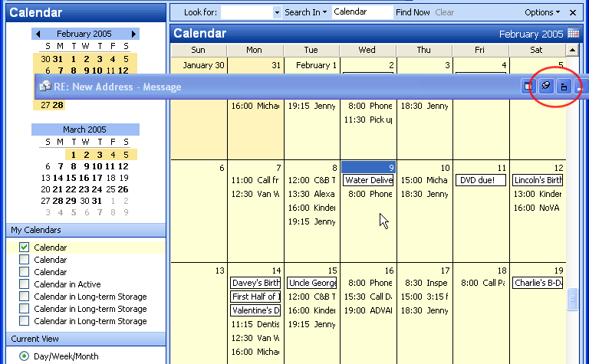Select the Davey's Birth event
Screen dimensions: 589x364
[x=255, y=283]
